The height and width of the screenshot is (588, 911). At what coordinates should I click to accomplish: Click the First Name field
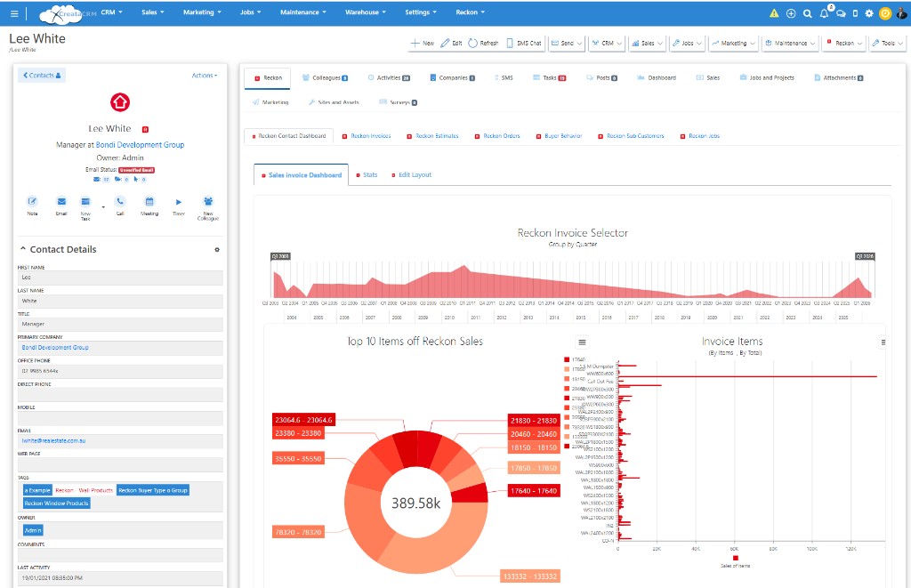[x=120, y=278]
